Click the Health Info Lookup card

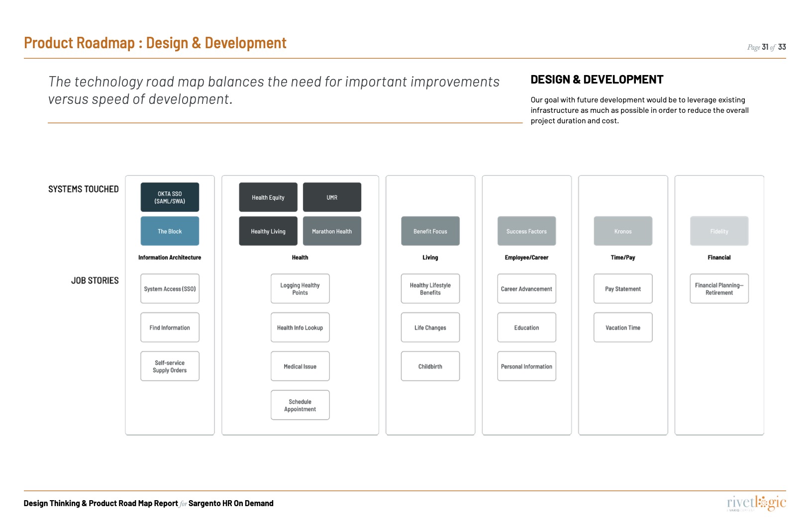300,328
